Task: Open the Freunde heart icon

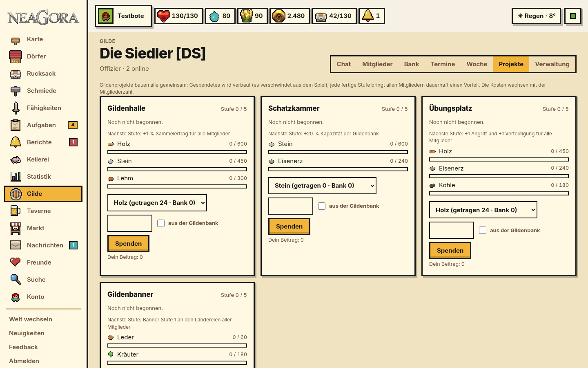Action: (16, 262)
